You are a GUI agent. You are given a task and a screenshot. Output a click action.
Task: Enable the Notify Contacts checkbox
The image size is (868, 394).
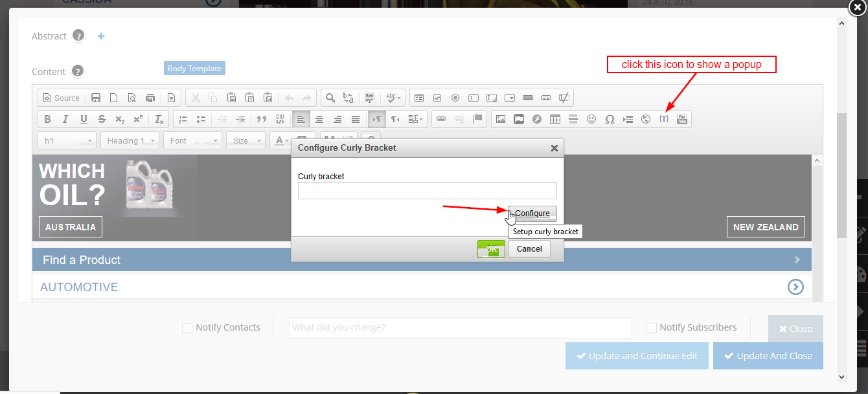click(x=187, y=328)
